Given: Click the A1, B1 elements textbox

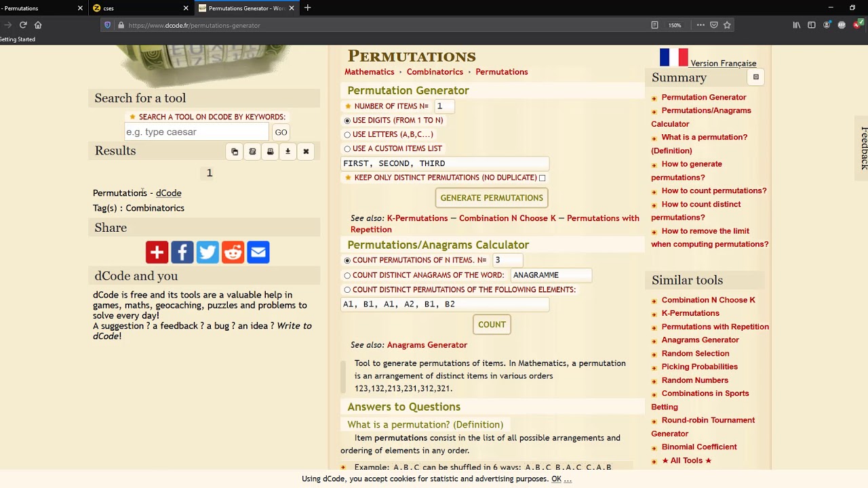Looking at the screenshot, I should tap(445, 304).
